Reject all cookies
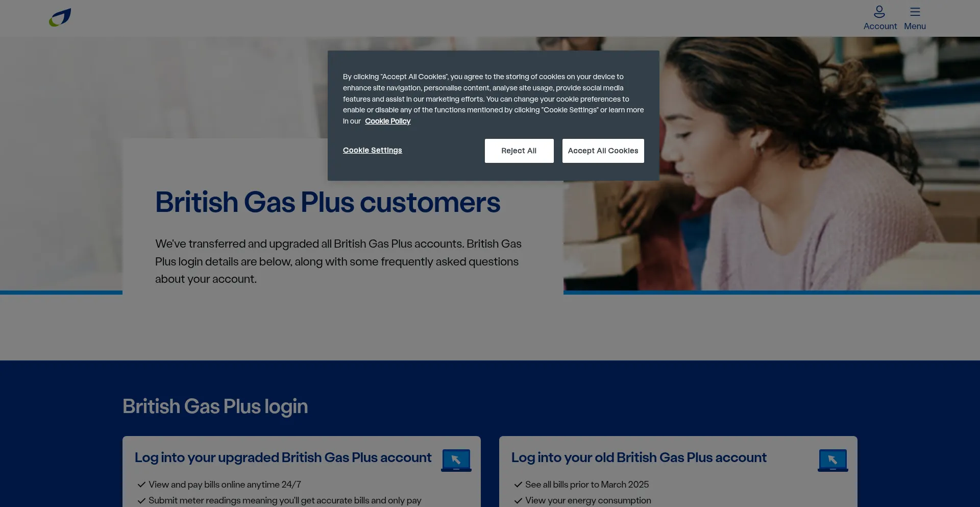The image size is (980, 507). 519,151
